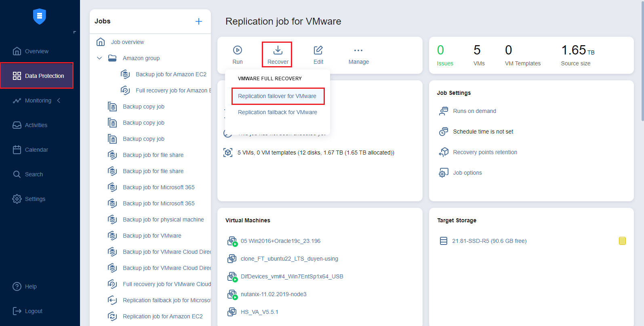Click the page vertical scrollbar
Image resolution: width=644 pixels, height=326 pixels.
coord(642,61)
